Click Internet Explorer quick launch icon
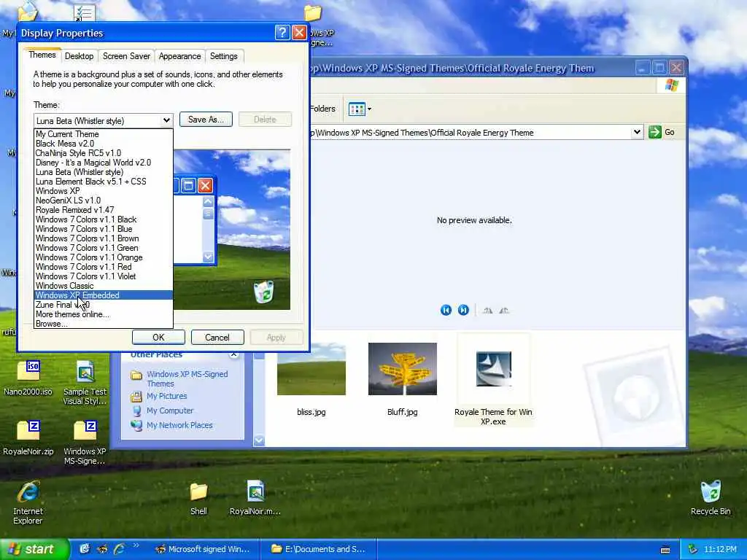Image resolution: width=747 pixels, height=560 pixels. (119, 549)
